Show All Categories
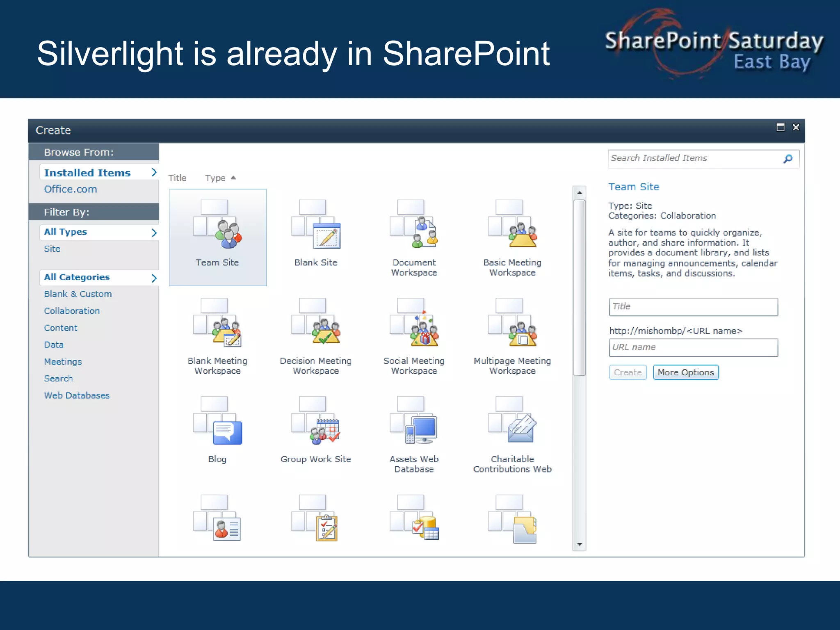 coord(77,277)
